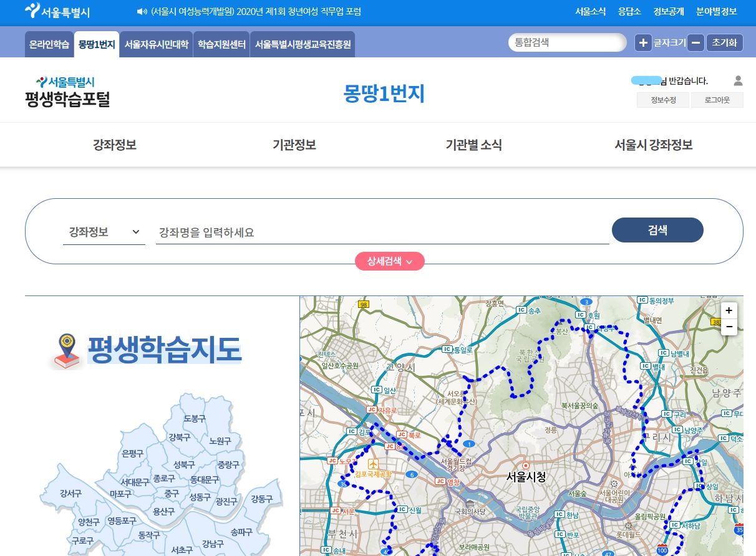Select 도봉구 on the district map

pyautogui.click(x=195, y=418)
